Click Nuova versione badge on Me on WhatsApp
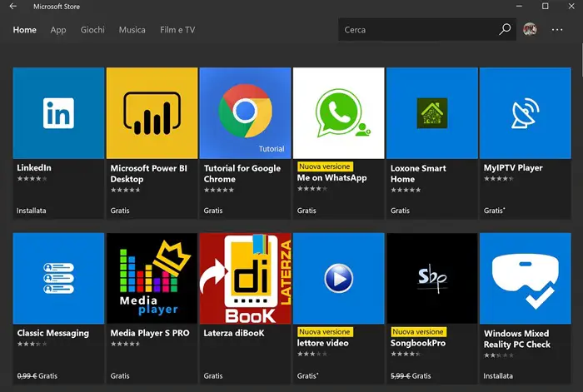This screenshot has height=392, width=583. [x=325, y=166]
